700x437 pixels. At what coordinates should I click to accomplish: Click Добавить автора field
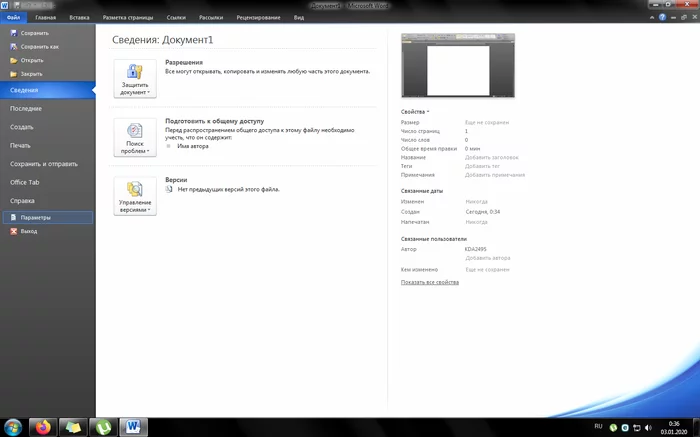point(488,258)
